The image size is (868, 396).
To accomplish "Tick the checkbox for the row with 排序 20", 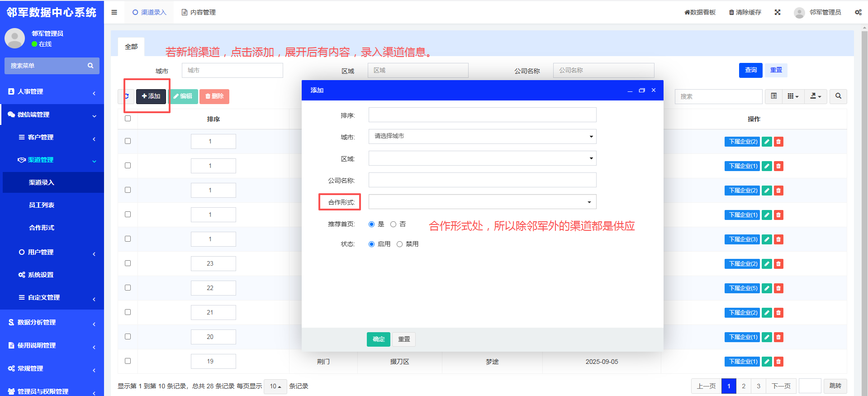I will pyautogui.click(x=128, y=337).
